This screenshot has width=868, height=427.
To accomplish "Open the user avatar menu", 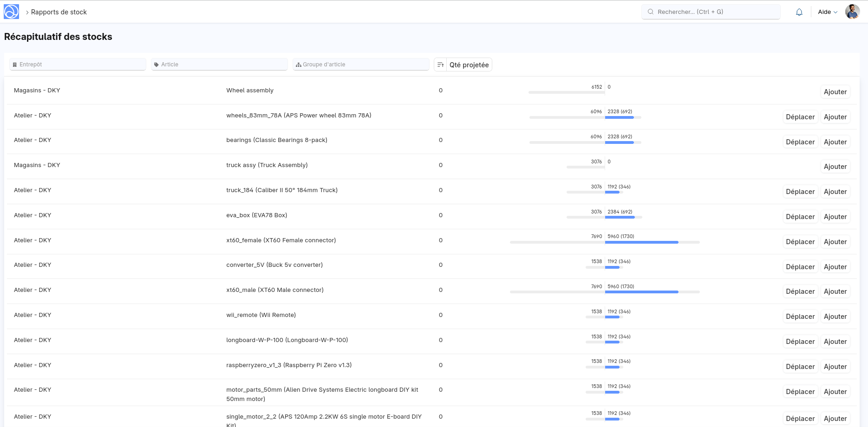I will coord(852,12).
